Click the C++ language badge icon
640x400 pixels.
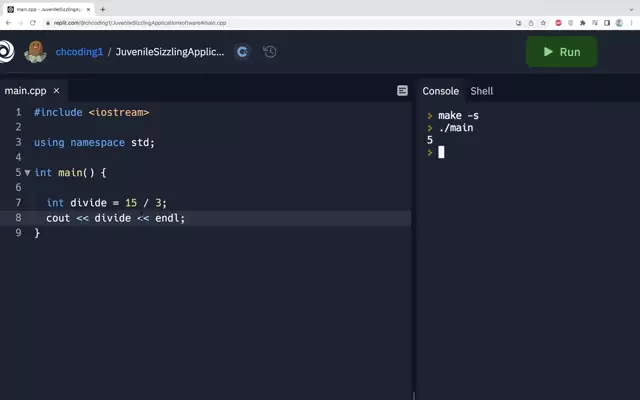coord(242,52)
